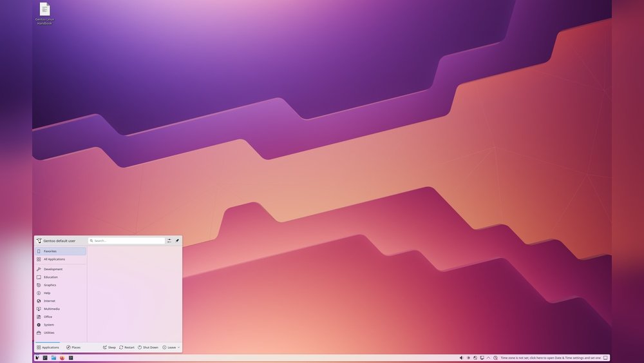The width and height of the screenshot is (644, 363).
Task: Focus the launcher Search field
Action: [x=126, y=240]
